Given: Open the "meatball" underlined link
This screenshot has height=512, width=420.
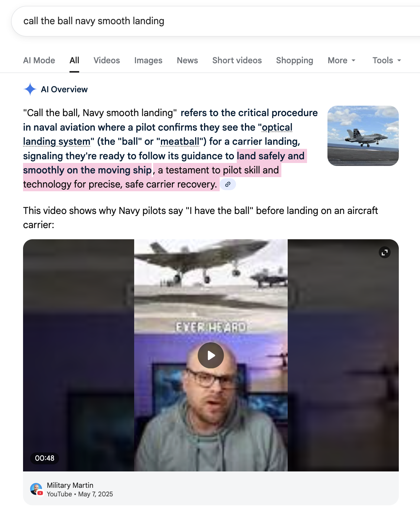Looking at the screenshot, I should point(180,141).
